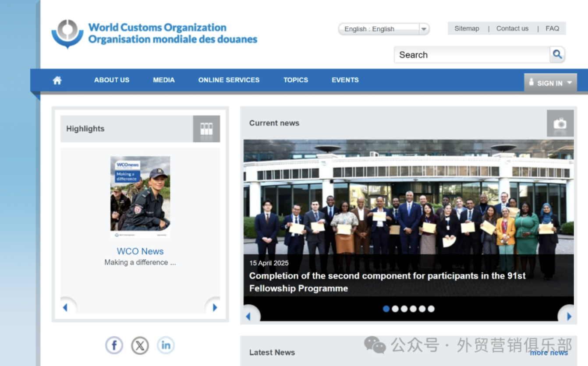
Task: Open the Media menu
Action: pyautogui.click(x=164, y=80)
